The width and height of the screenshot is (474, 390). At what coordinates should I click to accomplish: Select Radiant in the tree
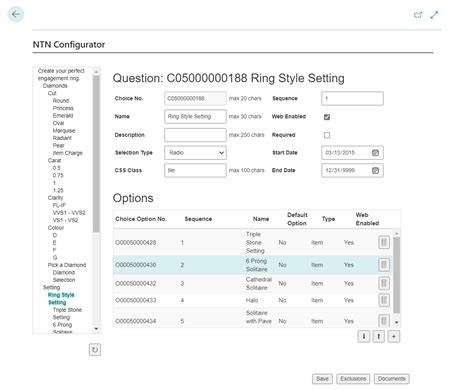point(62,138)
